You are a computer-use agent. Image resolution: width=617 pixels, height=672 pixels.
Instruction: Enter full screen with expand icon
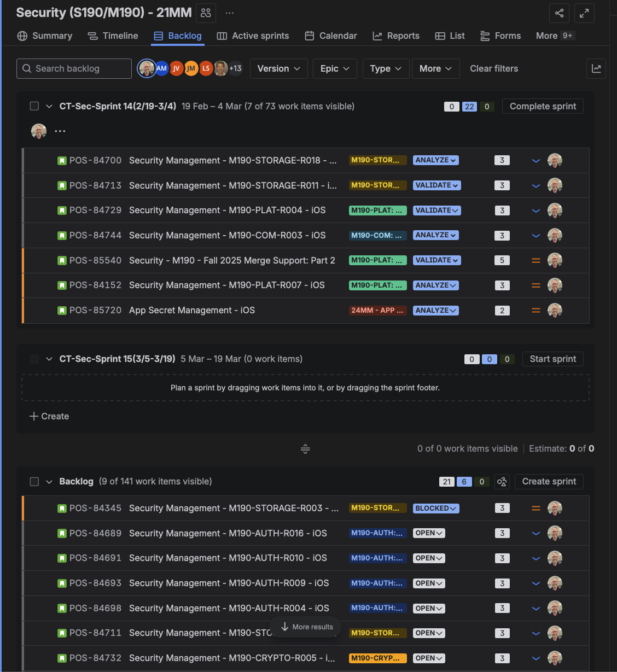pyautogui.click(x=584, y=13)
